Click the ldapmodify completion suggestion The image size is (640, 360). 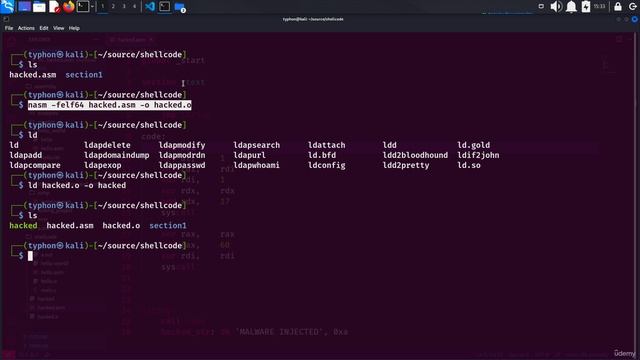tap(182, 145)
